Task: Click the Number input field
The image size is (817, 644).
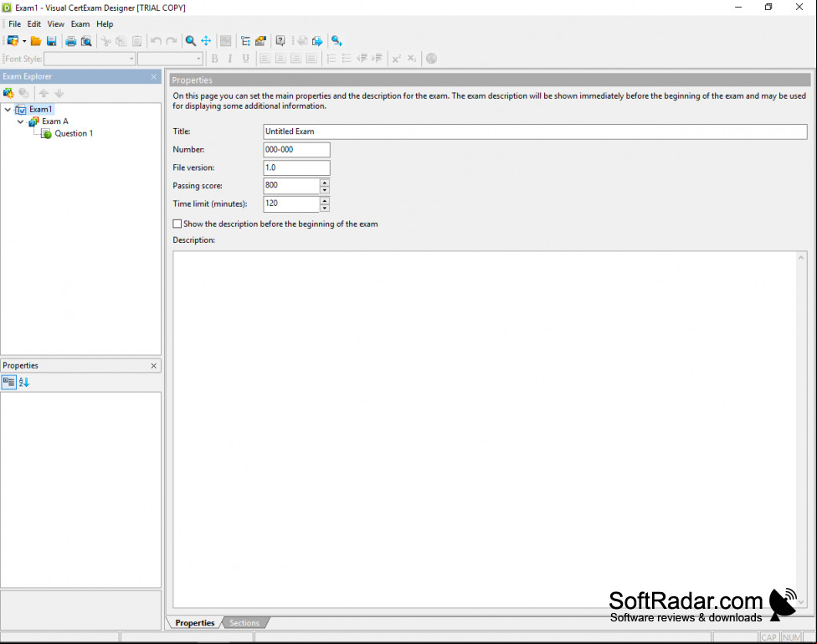Action: coord(296,150)
